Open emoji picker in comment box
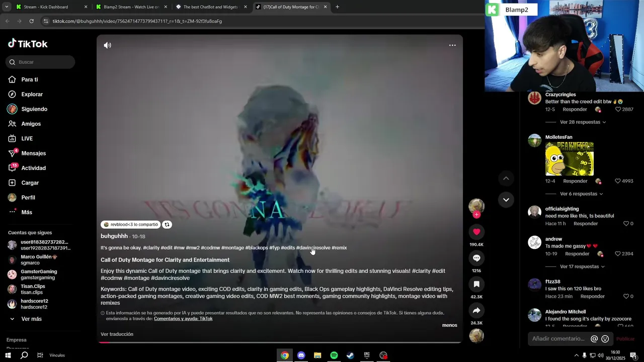The height and width of the screenshot is (362, 644). click(x=605, y=339)
